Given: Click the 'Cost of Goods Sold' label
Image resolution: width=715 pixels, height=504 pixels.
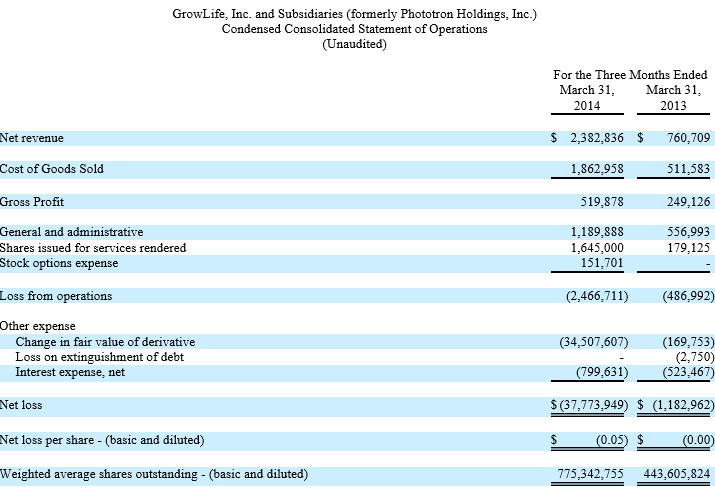Looking at the screenshot, I should 52,169.
